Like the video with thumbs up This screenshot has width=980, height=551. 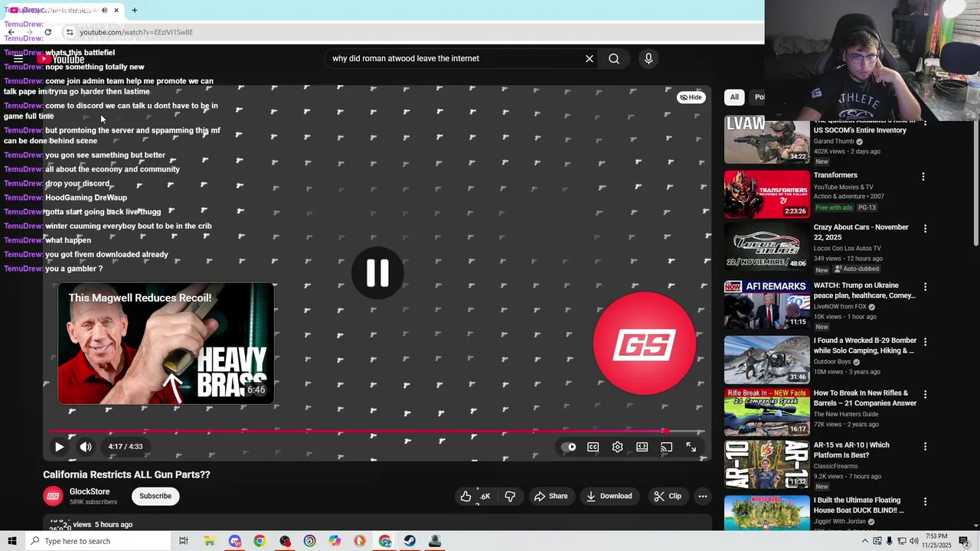click(475, 496)
